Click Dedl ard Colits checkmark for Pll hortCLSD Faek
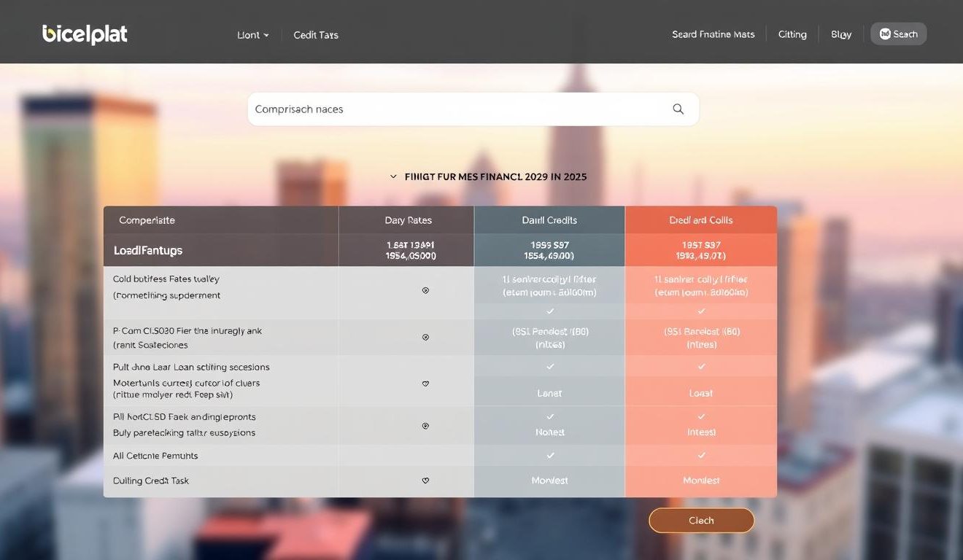The height and width of the screenshot is (560, 963). (701, 416)
